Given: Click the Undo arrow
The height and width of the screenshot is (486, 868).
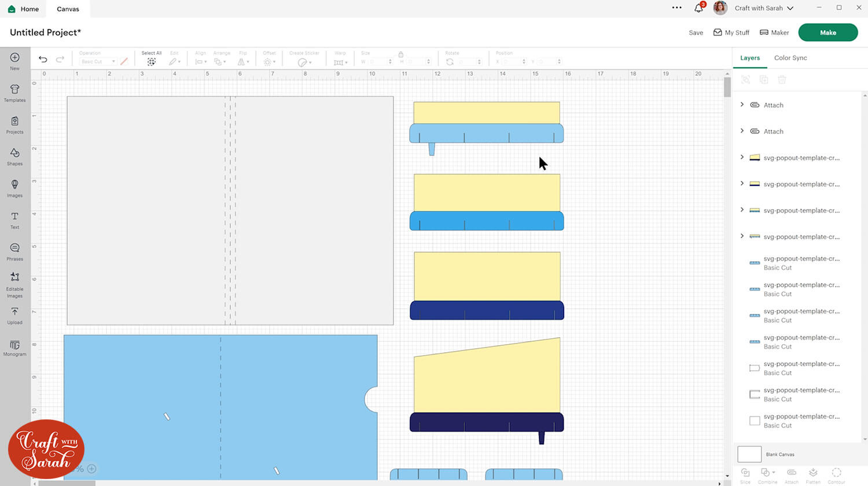Looking at the screenshot, I should point(43,59).
